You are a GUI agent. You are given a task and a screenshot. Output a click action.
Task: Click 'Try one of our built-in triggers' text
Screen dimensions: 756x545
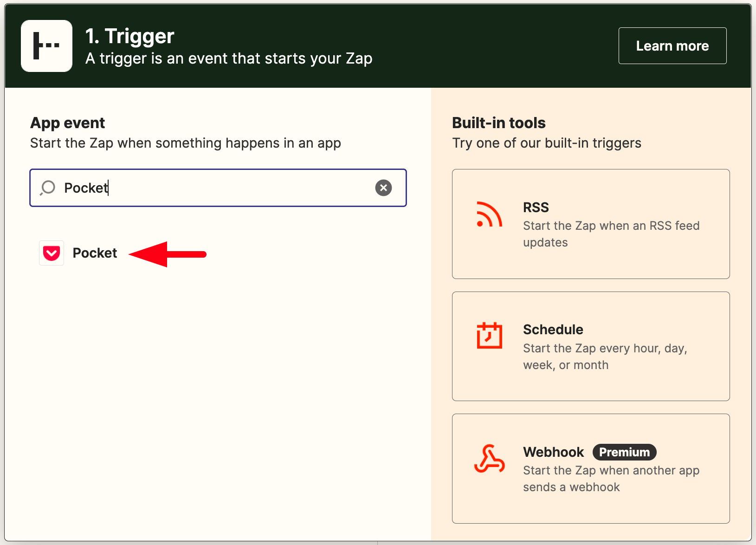click(547, 143)
